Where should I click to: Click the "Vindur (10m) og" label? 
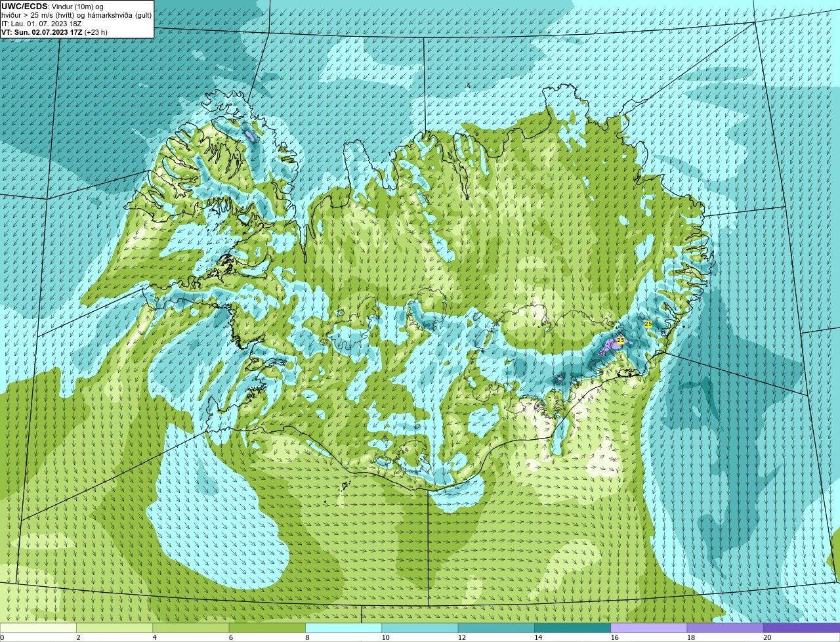[x=77, y=7]
